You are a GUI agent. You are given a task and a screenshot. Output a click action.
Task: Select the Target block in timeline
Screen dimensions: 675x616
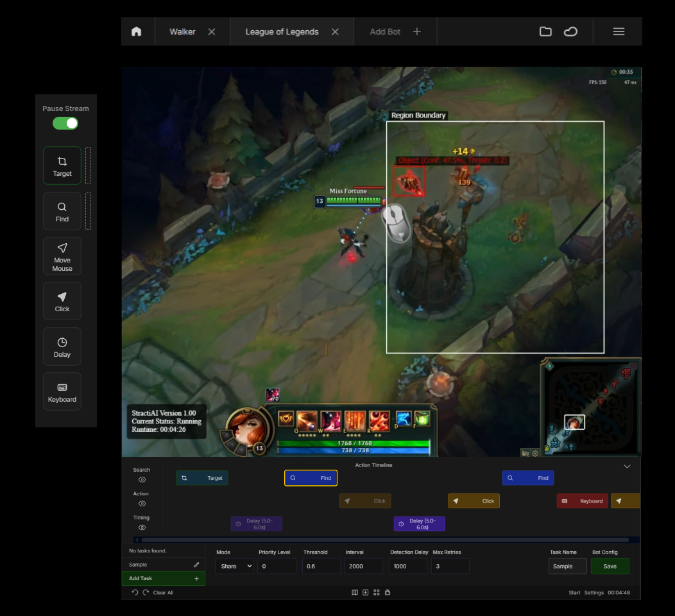pos(202,478)
